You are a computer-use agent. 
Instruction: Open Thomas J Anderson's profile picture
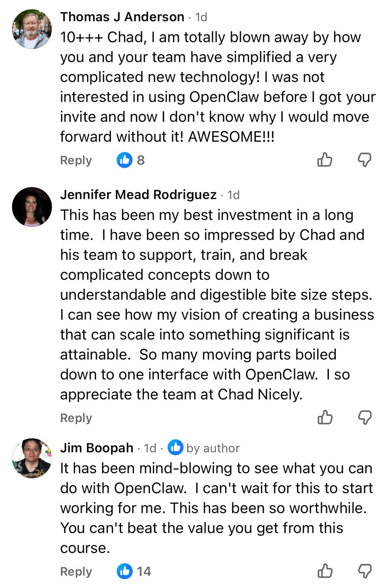[32, 29]
